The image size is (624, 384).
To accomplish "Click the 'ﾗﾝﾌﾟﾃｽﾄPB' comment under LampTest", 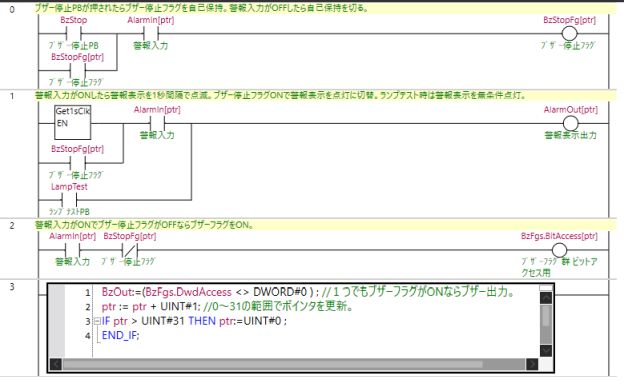I will pyautogui.click(x=69, y=212).
